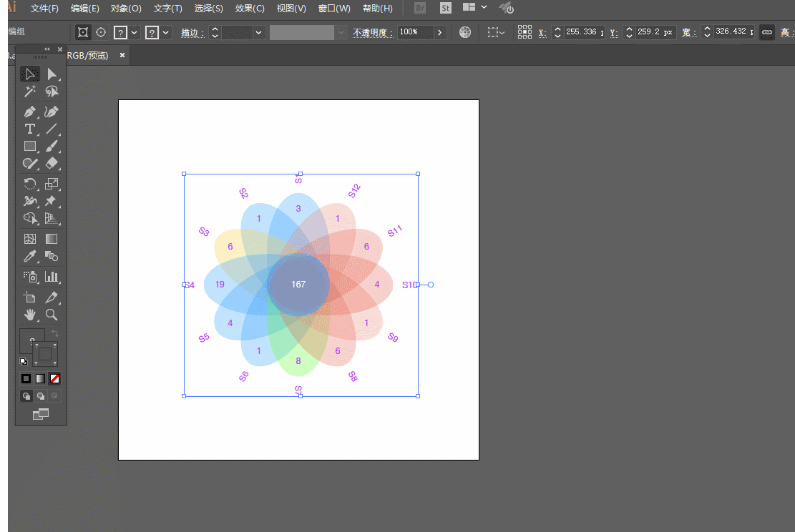795x532 pixels.
Task: Choose the Slice tool
Action: coord(52,297)
